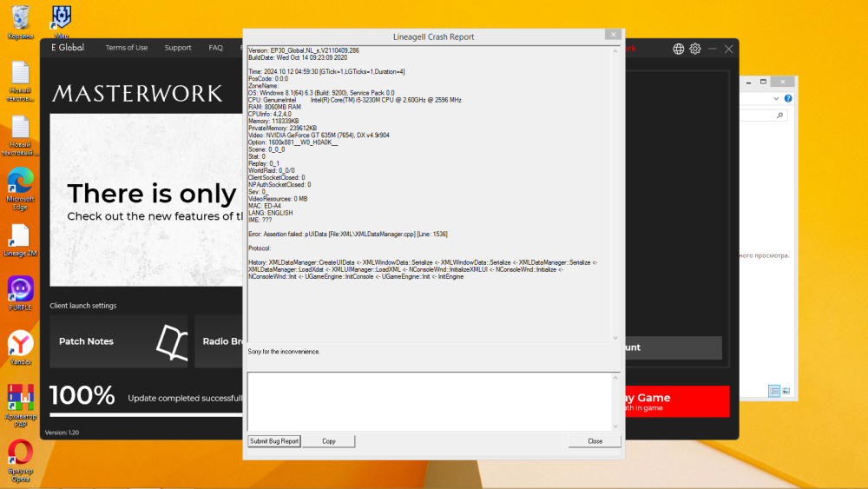The height and width of the screenshot is (489, 868).
Task: Click the FAQ link in launcher
Action: pos(215,48)
